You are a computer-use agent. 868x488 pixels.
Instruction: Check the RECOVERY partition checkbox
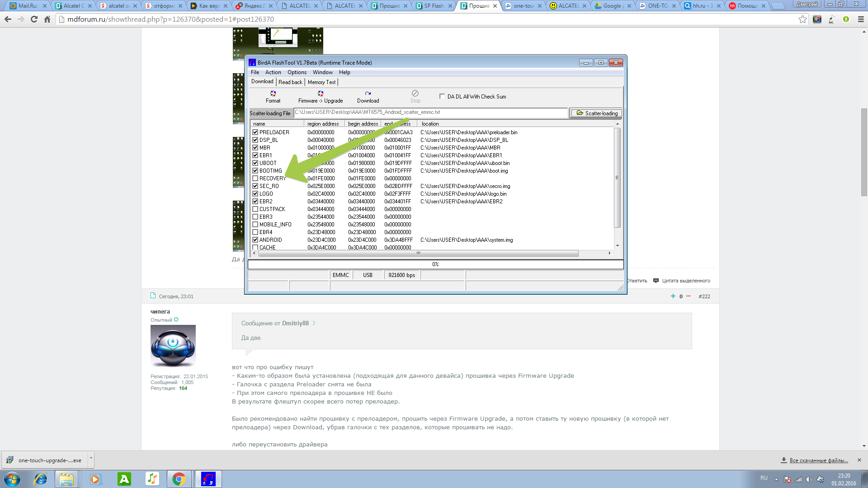(255, 178)
